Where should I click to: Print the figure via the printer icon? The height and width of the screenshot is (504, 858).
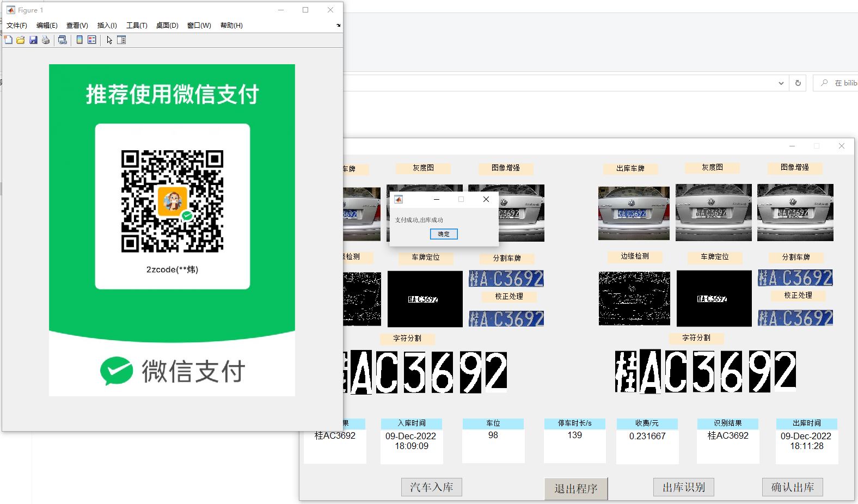point(46,40)
